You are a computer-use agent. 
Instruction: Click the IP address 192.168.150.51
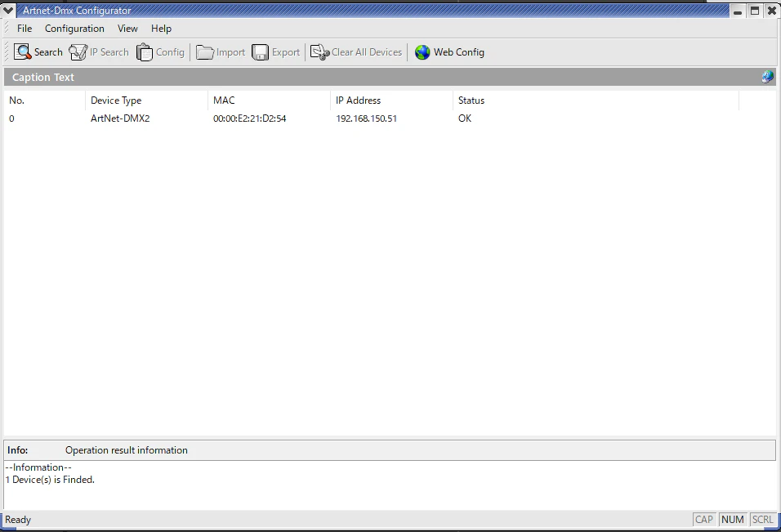tap(366, 118)
